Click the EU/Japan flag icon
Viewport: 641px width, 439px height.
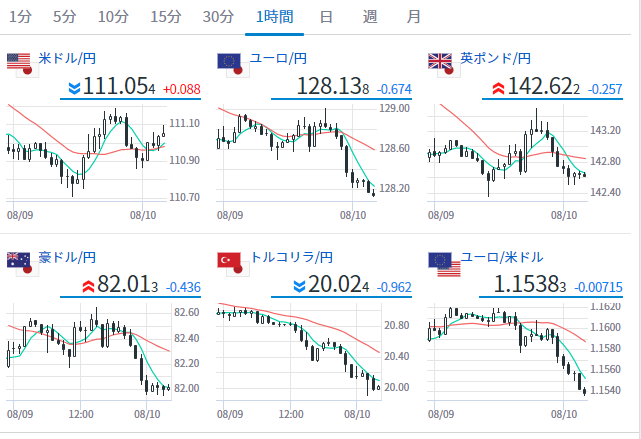tap(233, 65)
